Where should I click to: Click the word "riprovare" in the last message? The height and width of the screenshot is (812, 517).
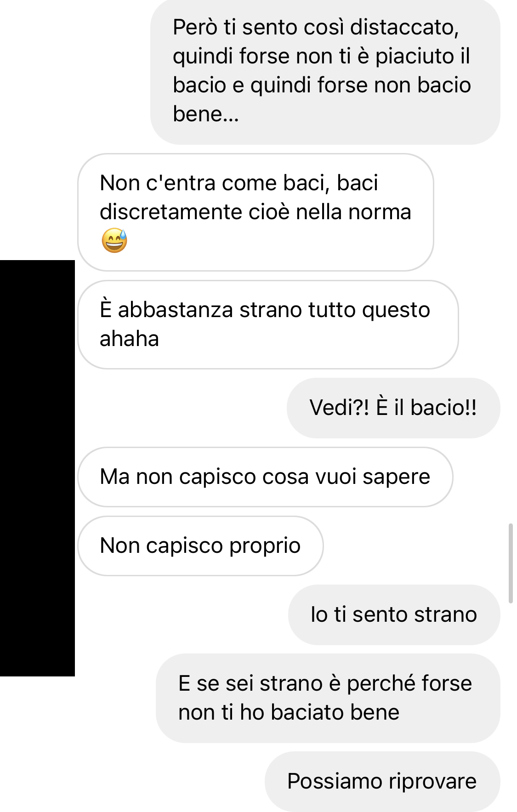(x=432, y=781)
